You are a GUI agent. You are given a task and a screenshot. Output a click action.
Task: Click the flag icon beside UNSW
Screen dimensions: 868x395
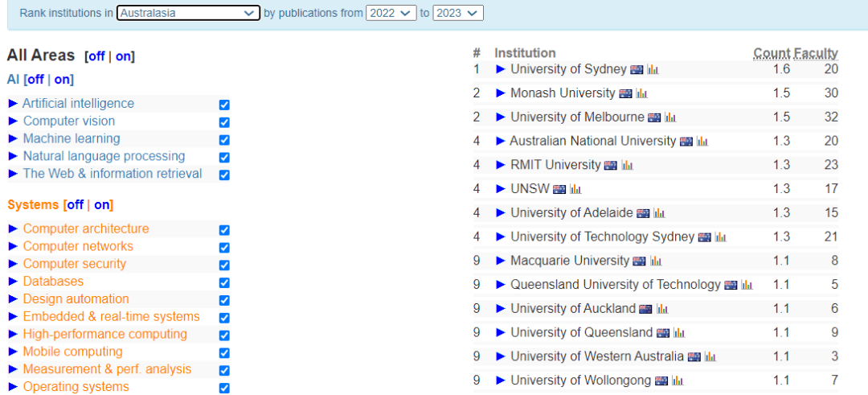point(559,190)
